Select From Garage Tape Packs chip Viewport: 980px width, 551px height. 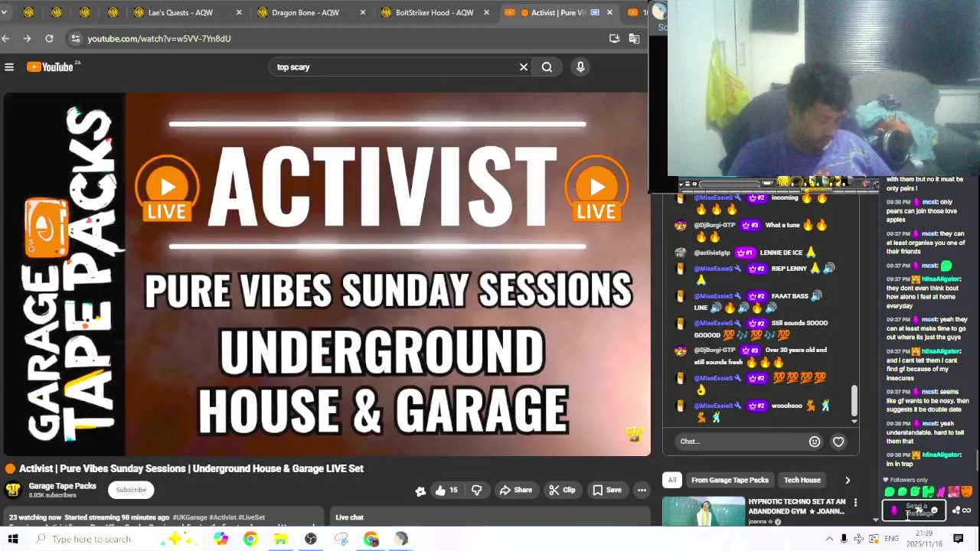tap(730, 480)
